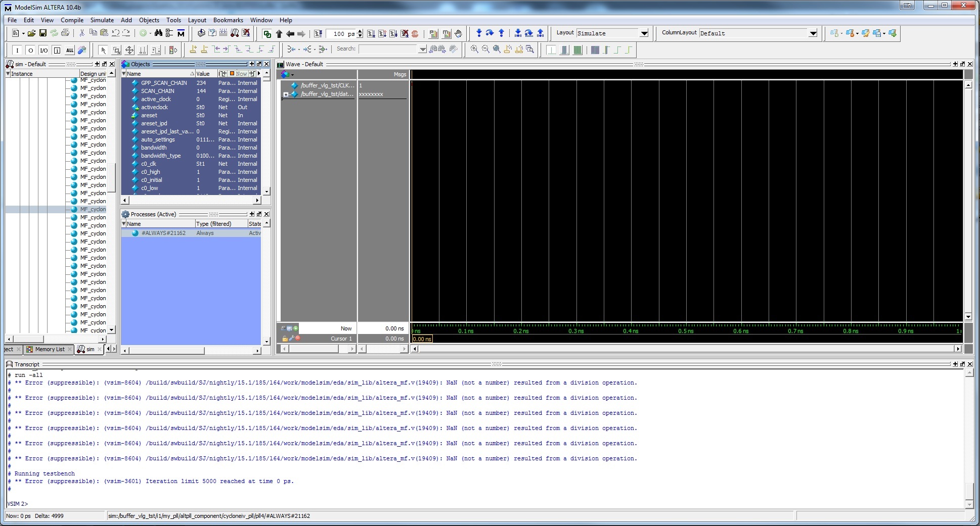Click the Step Into blue down-arrow icon

479,33
